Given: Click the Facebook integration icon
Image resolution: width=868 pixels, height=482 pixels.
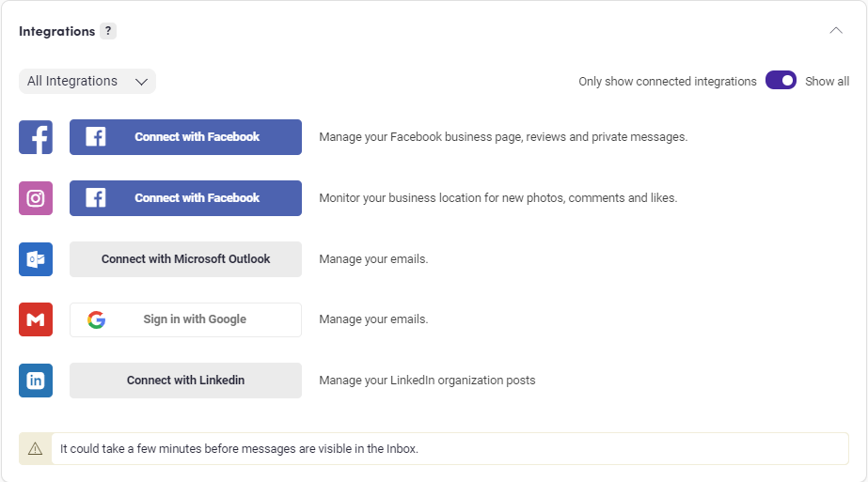Looking at the screenshot, I should click(x=36, y=137).
